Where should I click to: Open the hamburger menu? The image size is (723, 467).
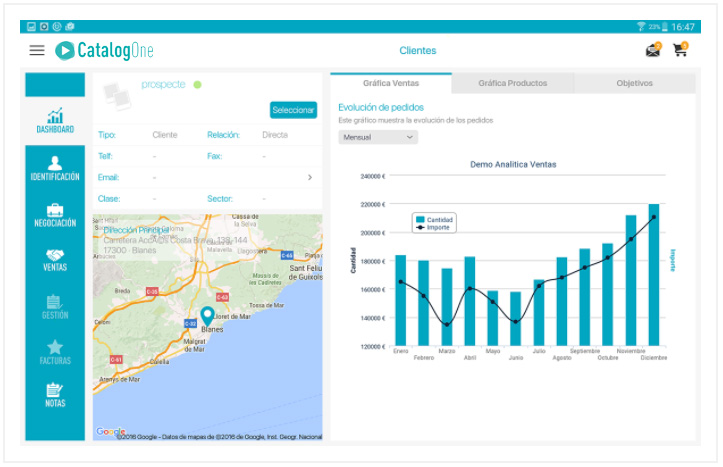click(x=37, y=50)
